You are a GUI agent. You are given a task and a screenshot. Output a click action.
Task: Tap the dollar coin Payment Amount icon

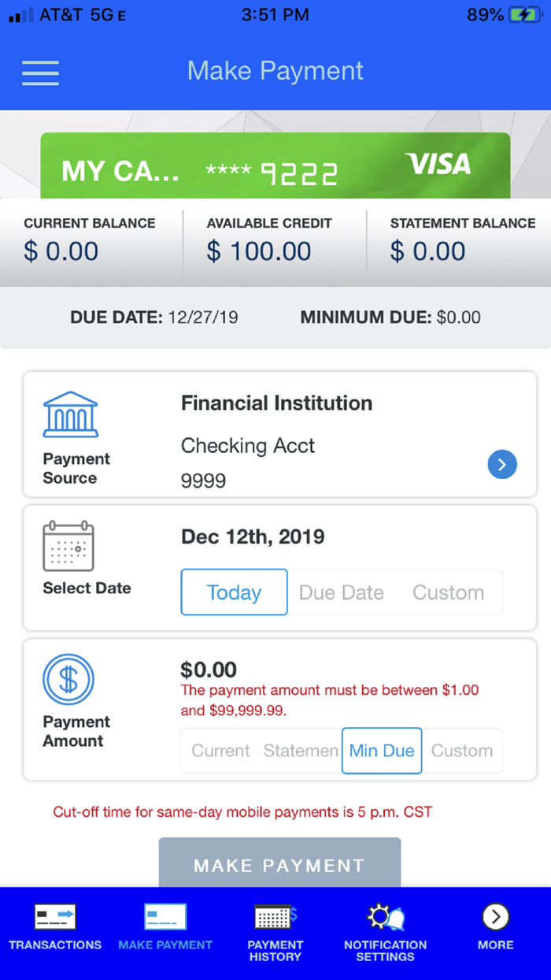(69, 679)
